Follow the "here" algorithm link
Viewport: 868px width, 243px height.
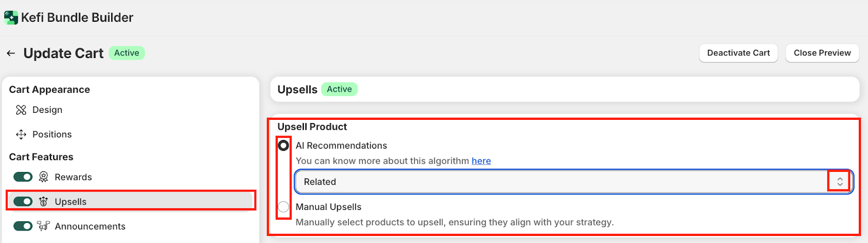point(481,161)
